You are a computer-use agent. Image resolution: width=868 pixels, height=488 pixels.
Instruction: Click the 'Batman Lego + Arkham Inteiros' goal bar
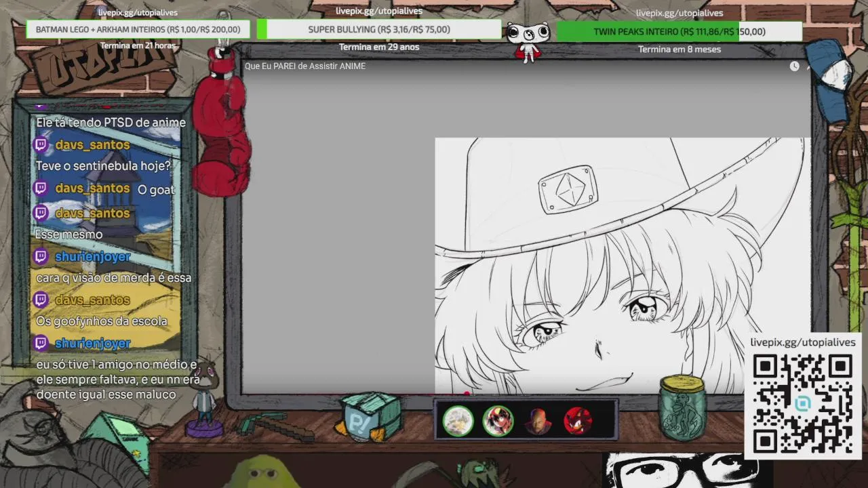pos(138,29)
